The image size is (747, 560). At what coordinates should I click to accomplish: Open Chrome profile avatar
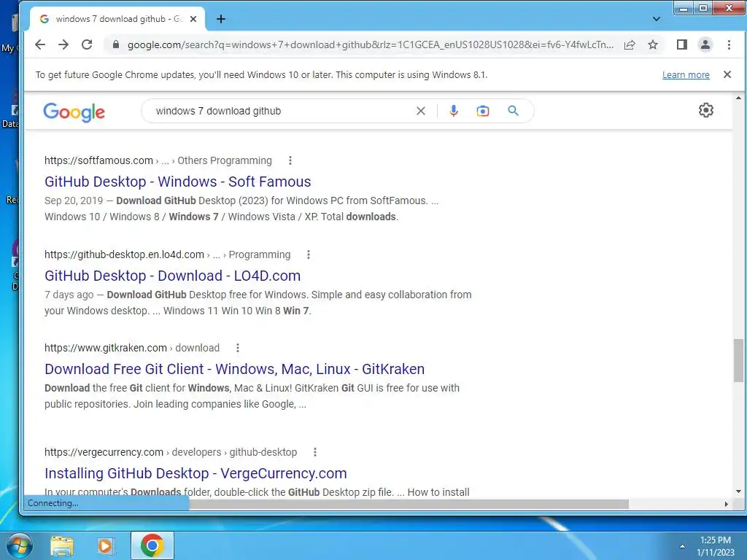click(x=705, y=44)
